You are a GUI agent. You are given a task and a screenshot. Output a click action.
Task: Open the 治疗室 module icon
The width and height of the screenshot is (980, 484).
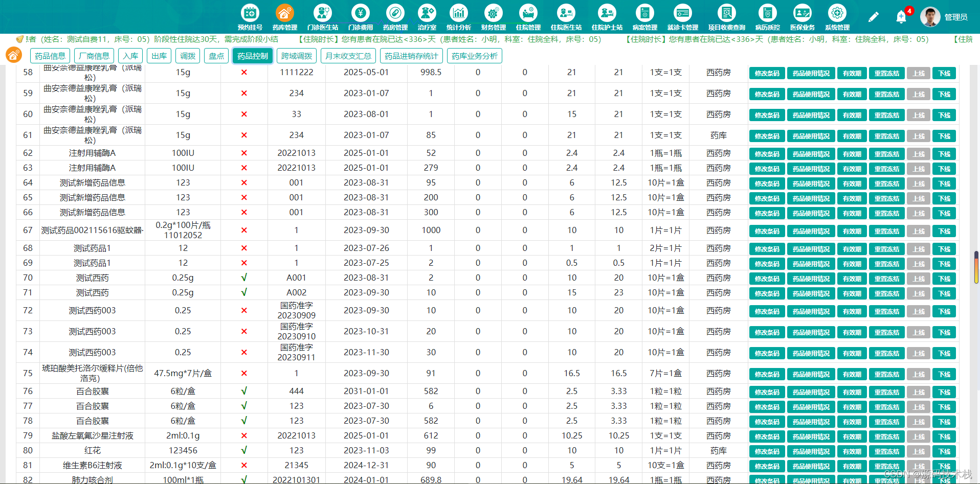(427, 13)
